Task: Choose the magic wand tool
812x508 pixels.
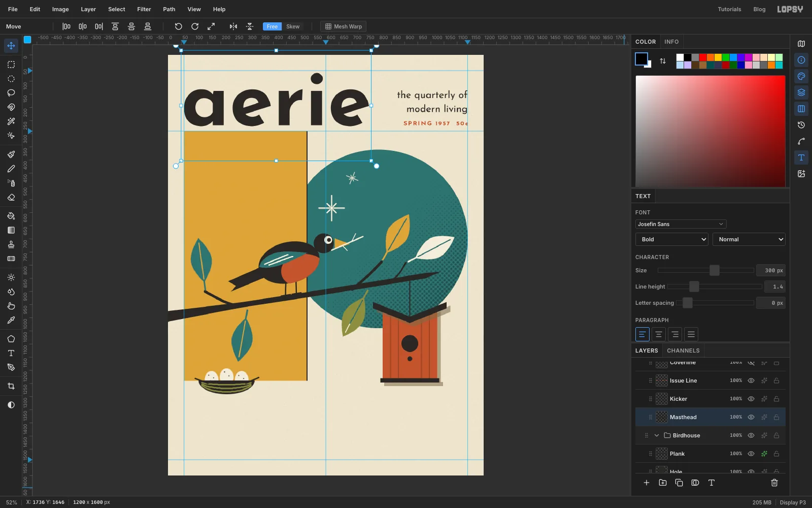Action: click(11, 121)
